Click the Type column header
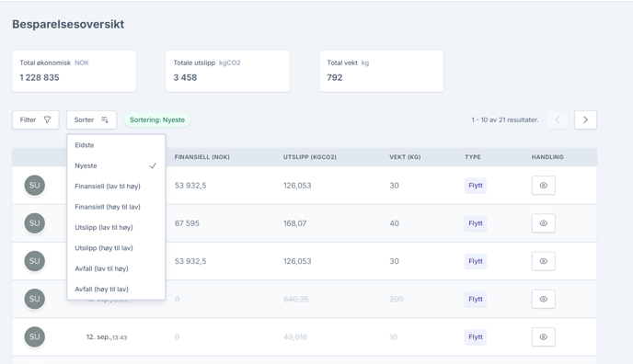 pos(473,157)
